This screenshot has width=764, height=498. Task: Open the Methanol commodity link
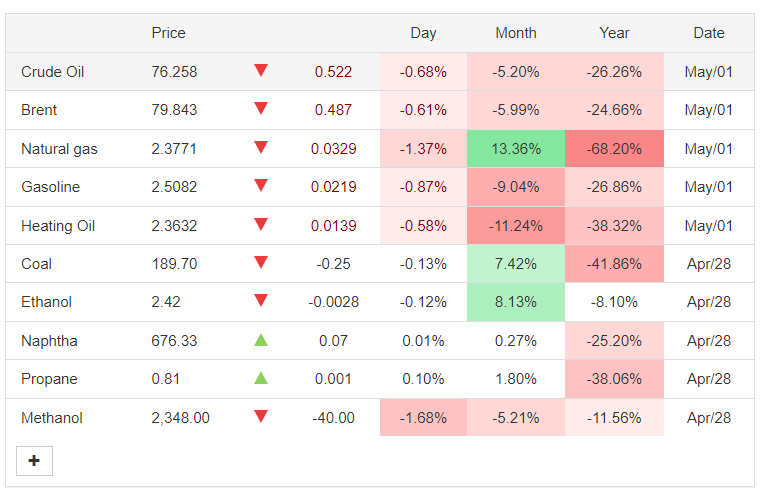tap(52, 418)
